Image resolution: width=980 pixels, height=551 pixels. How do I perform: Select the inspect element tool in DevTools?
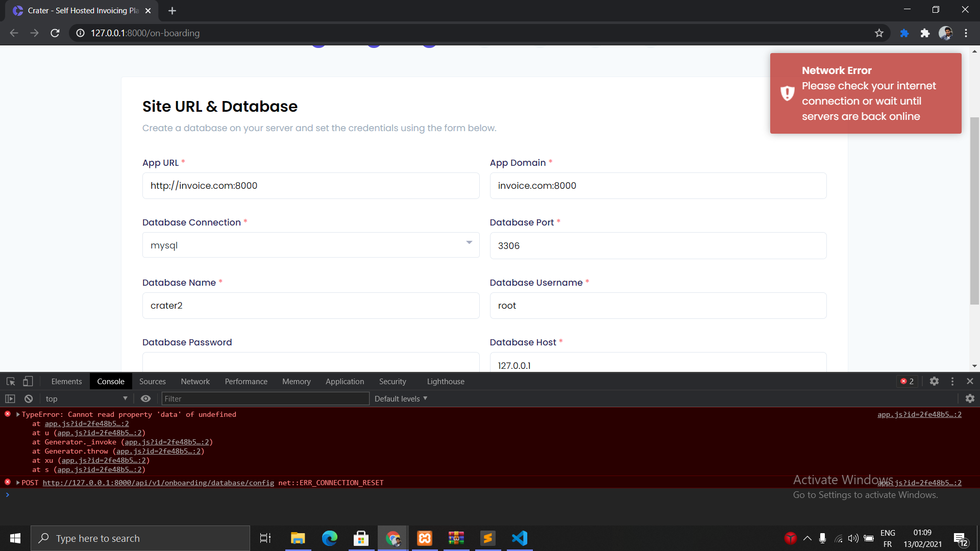click(x=10, y=381)
